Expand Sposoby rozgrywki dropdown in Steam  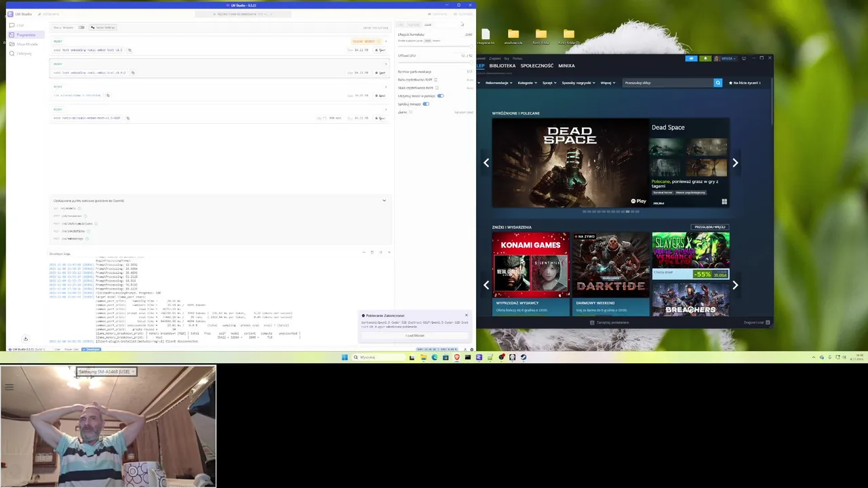pos(578,83)
